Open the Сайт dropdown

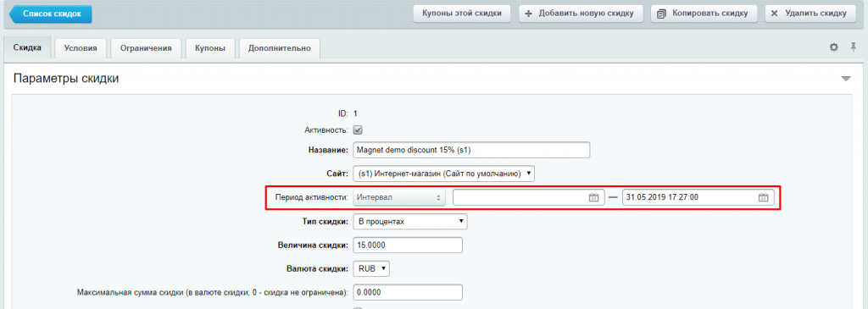click(444, 174)
